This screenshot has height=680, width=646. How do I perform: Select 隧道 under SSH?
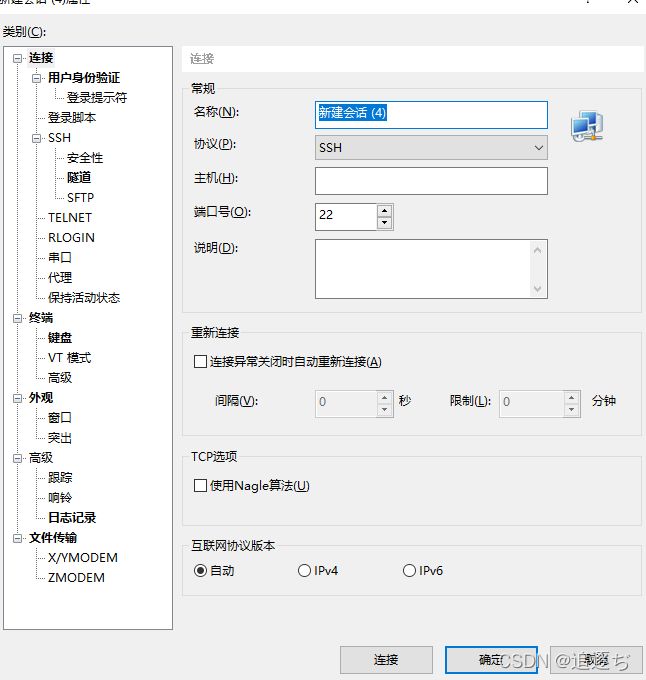79,177
